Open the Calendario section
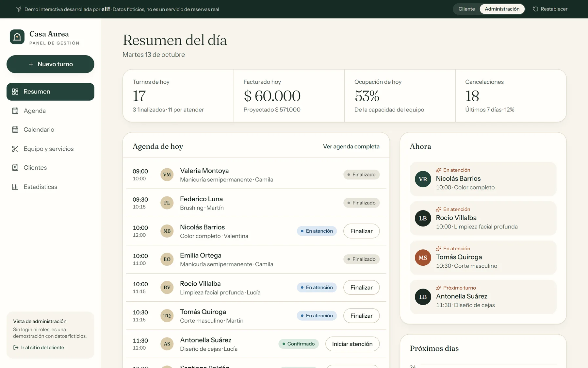This screenshot has width=588, height=368. coord(50,129)
